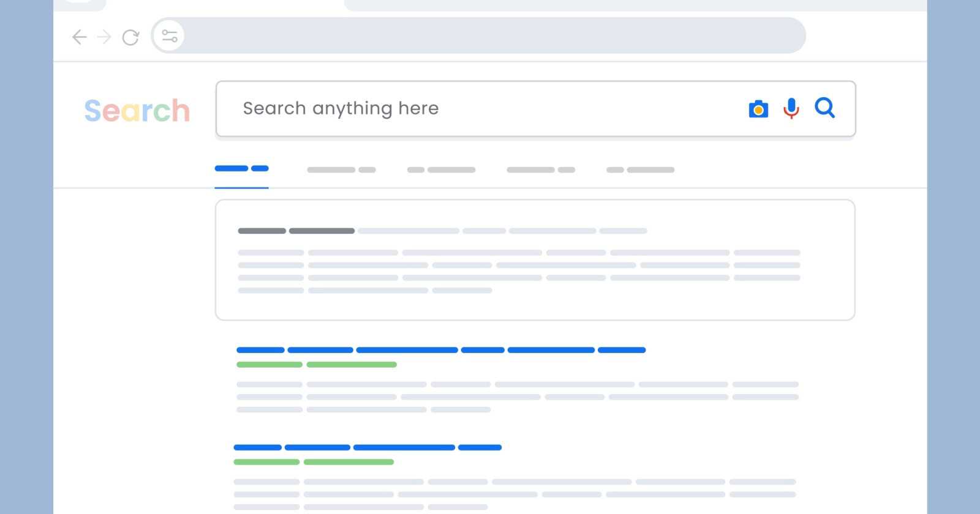Open the first blue result title link
Viewport: 980px width, 514px height.
(x=441, y=350)
